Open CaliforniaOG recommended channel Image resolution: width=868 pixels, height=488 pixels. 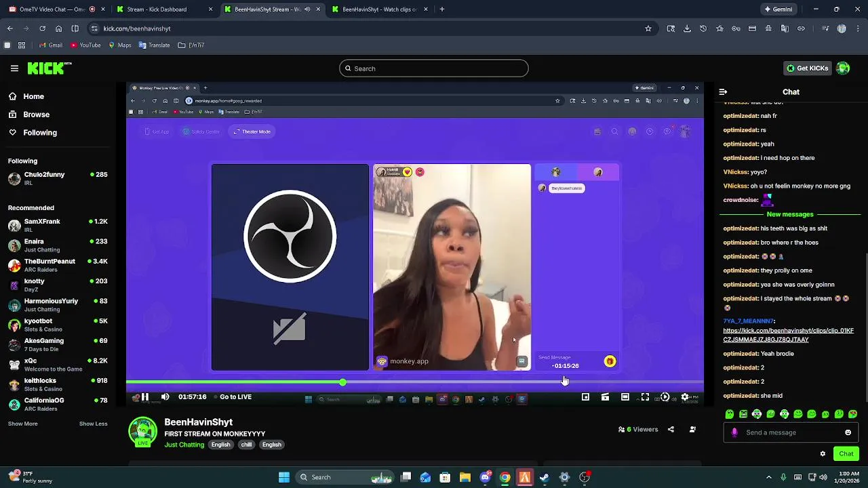tap(58, 404)
